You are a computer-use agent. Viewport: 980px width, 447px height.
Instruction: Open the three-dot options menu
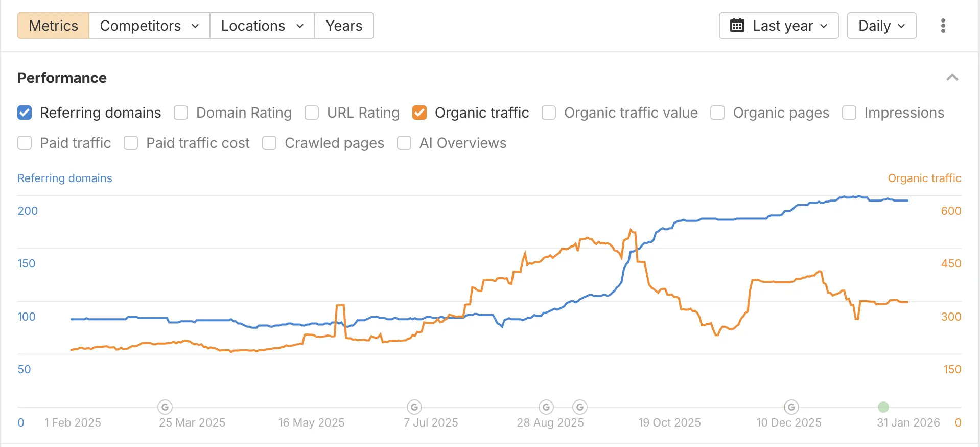coord(942,25)
